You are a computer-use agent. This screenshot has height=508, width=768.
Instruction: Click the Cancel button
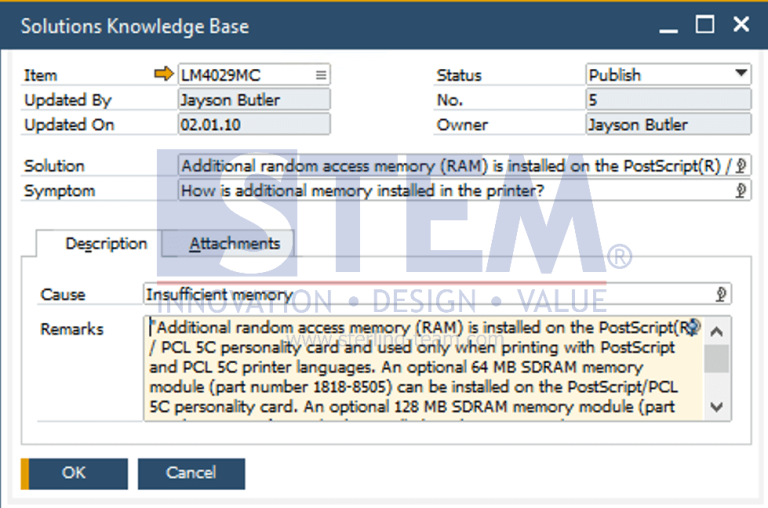(x=191, y=473)
